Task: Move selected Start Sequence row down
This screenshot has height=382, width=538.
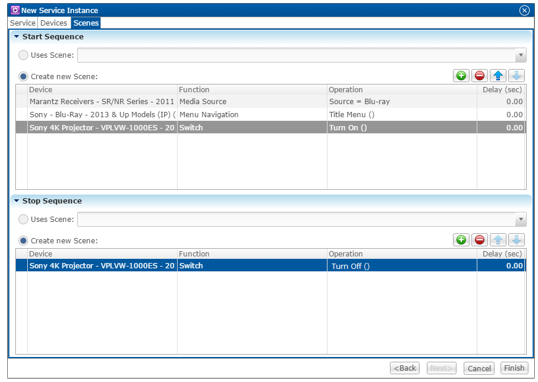Action: coord(516,75)
